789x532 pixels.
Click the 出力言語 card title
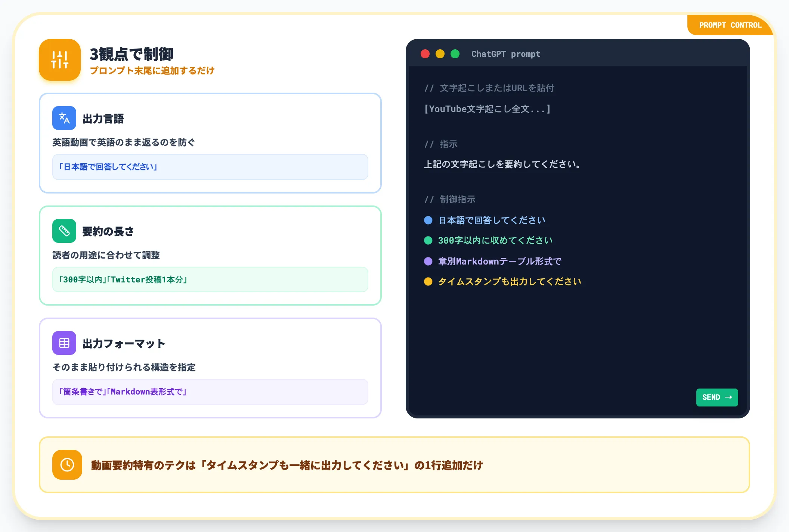click(103, 119)
